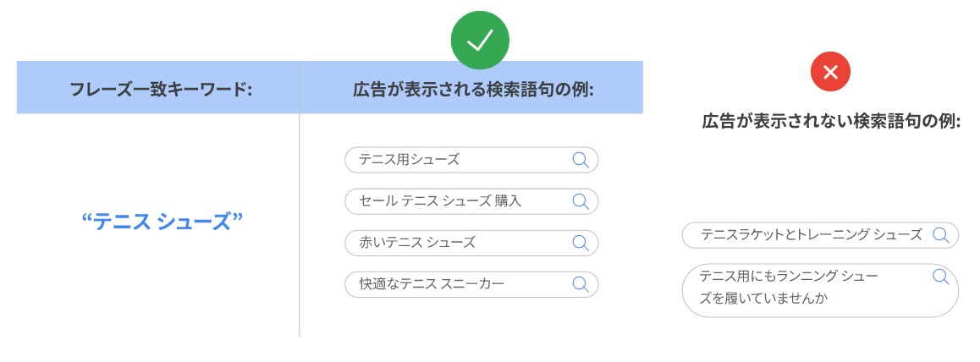The image size is (980, 362).
Task: Focus the 赤いテニス シューズ search box
Action: point(471,243)
